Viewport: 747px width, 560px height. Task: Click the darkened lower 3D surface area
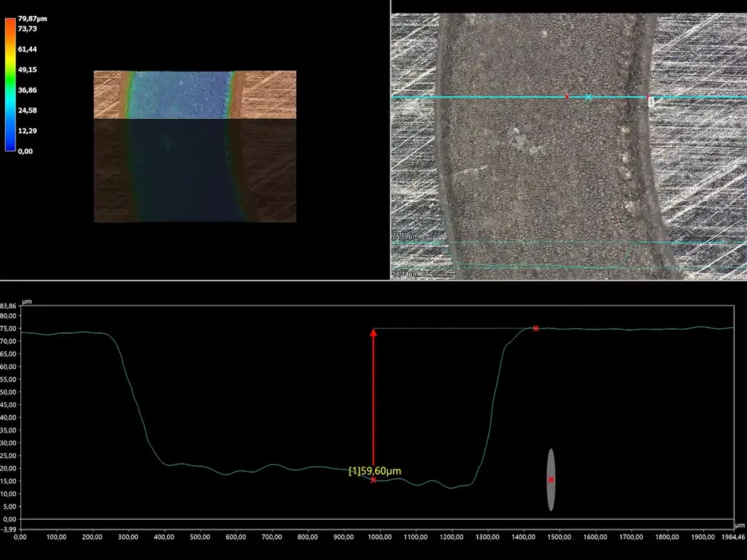(195, 171)
